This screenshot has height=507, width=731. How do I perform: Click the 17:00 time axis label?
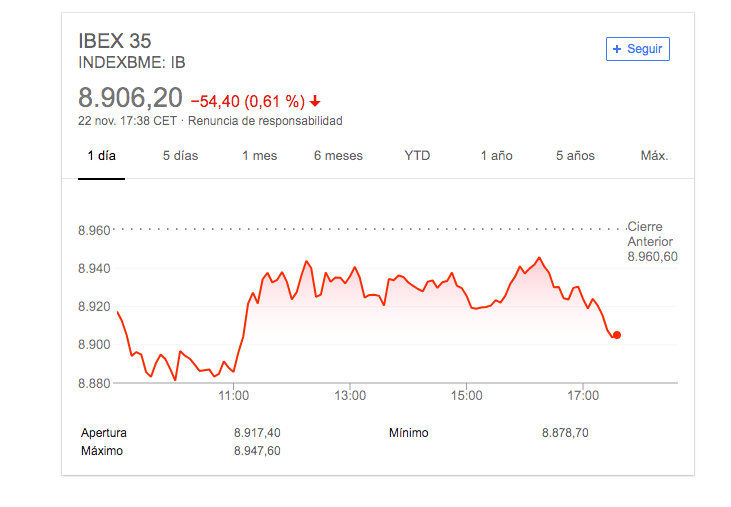583,396
